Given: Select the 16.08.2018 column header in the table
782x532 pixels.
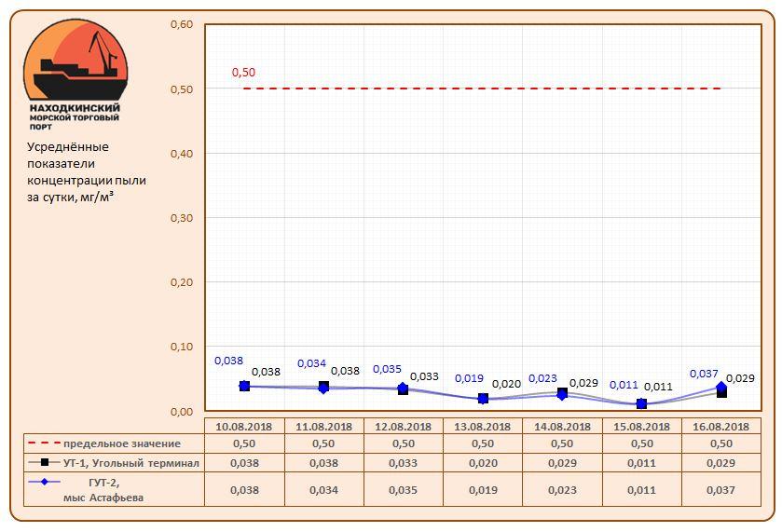Looking at the screenshot, I should coord(720,426).
